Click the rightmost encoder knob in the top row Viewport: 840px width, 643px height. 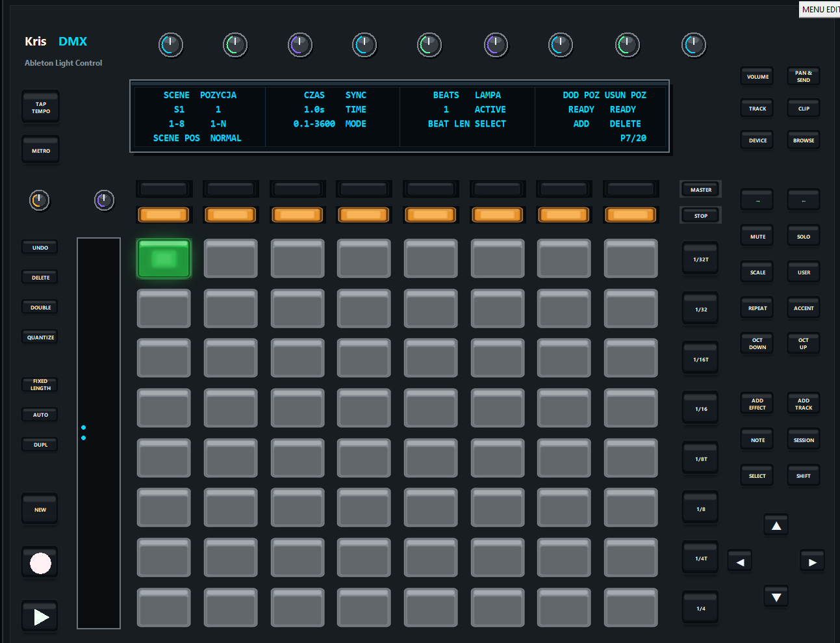(694, 45)
